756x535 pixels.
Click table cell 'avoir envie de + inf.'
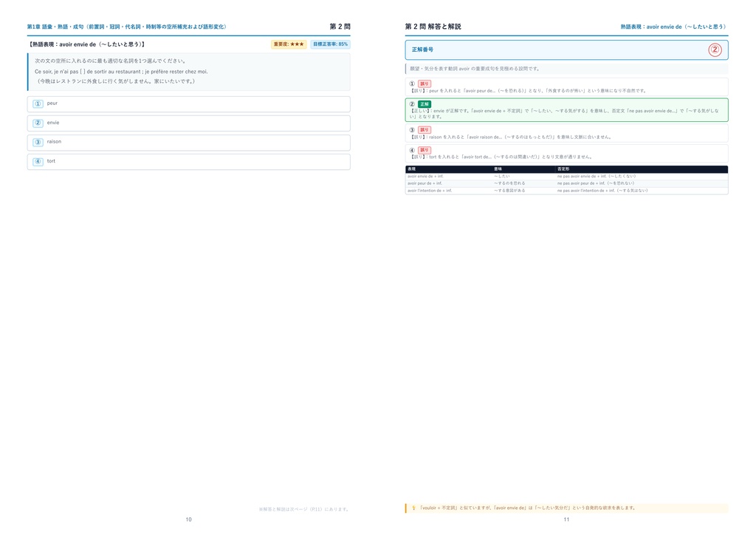point(425,177)
